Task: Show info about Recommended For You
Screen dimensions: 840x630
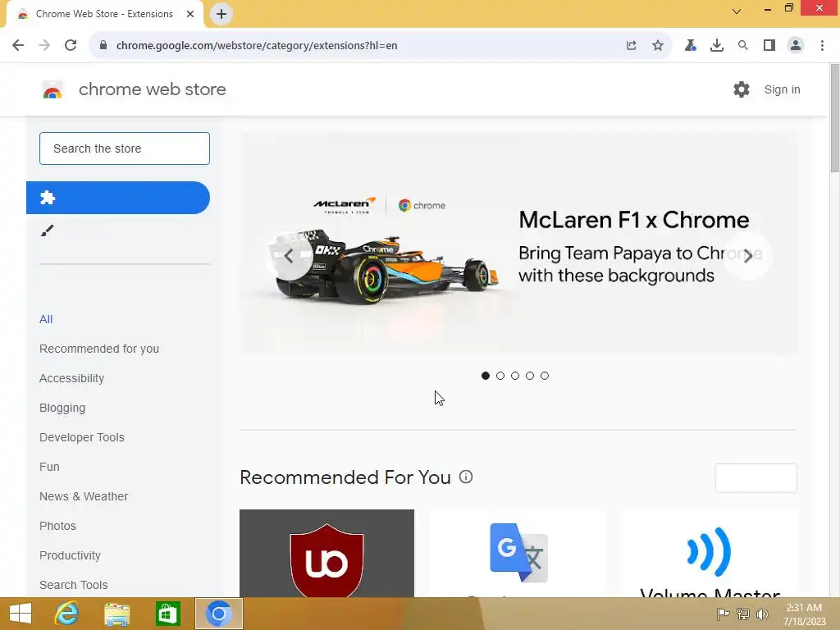Action: point(466,477)
